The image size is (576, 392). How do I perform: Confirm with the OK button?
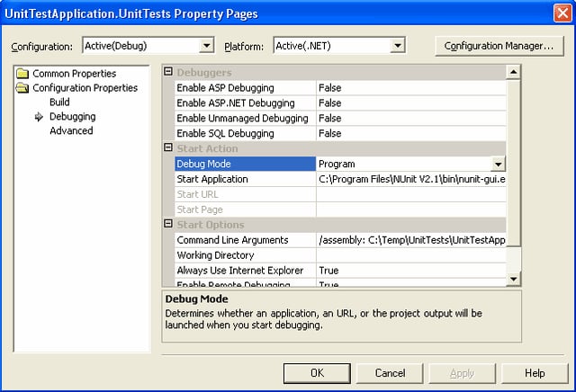tap(317, 373)
